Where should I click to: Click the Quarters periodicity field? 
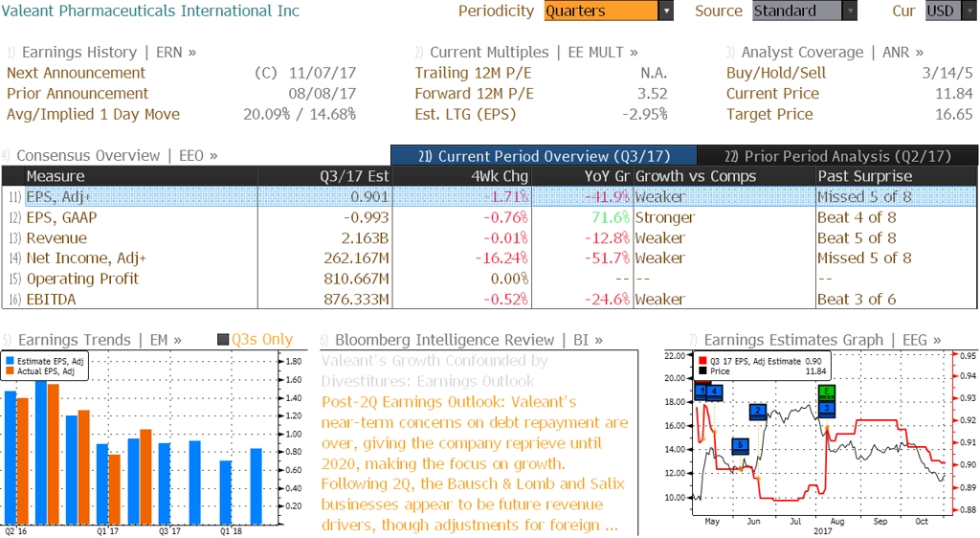click(x=601, y=11)
